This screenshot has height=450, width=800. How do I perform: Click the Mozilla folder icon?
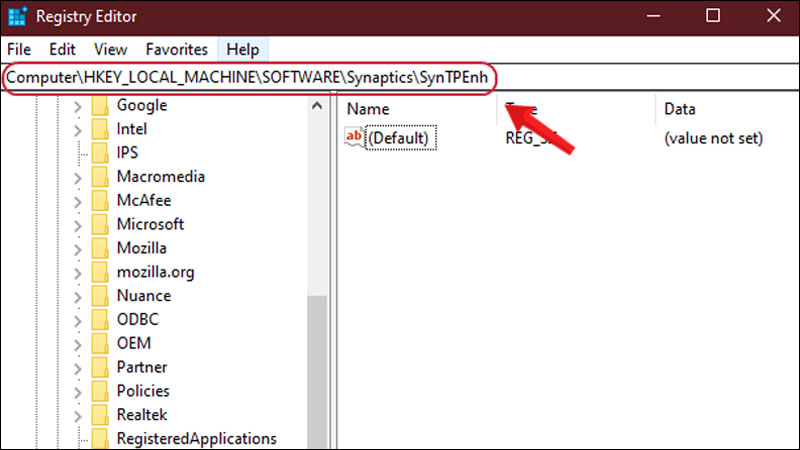pyautogui.click(x=100, y=248)
